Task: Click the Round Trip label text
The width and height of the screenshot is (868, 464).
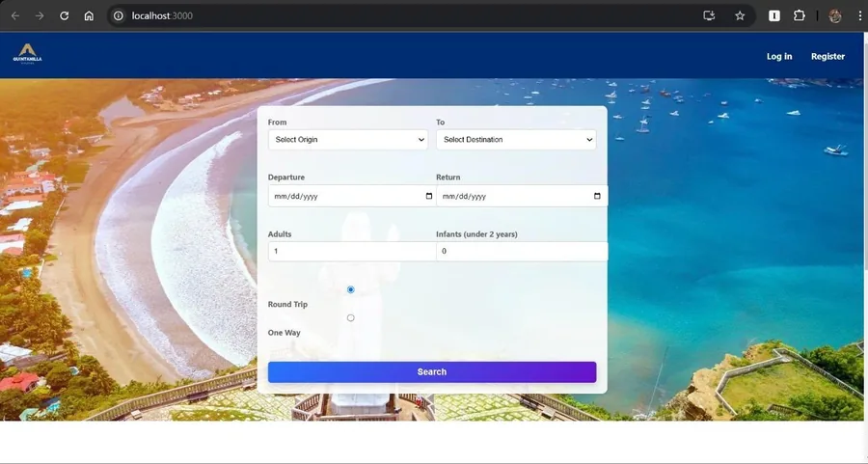Action: (x=287, y=305)
